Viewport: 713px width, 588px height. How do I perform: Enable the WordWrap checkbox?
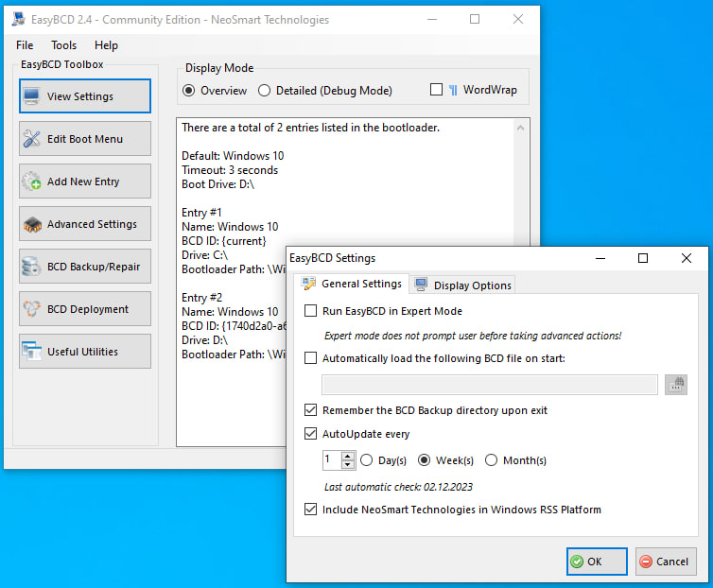pyautogui.click(x=436, y=90)
